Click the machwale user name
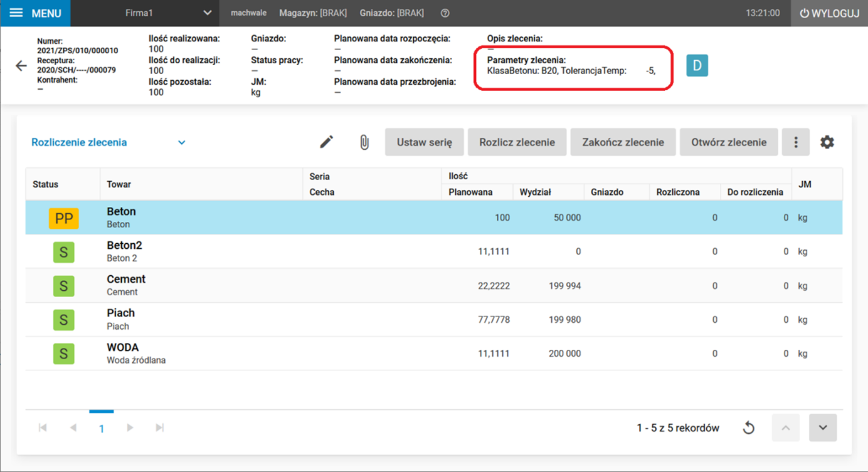 click(248, 13)
